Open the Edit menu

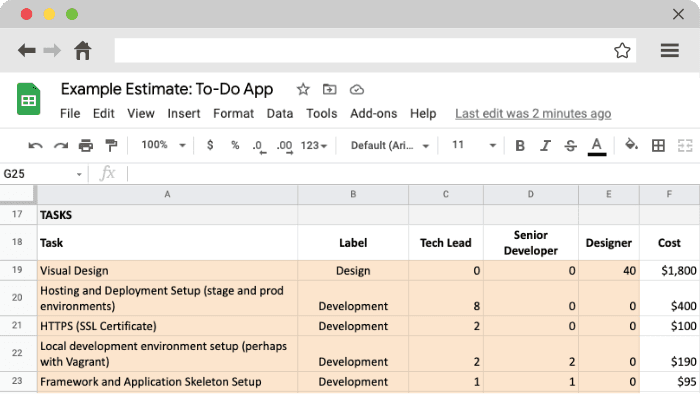click(104, 113)
